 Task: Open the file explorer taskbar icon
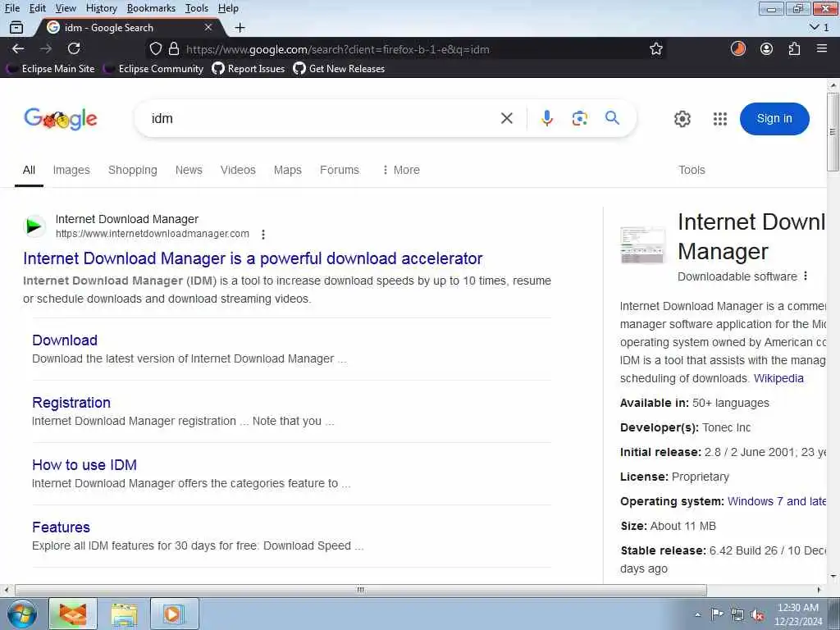124,614
